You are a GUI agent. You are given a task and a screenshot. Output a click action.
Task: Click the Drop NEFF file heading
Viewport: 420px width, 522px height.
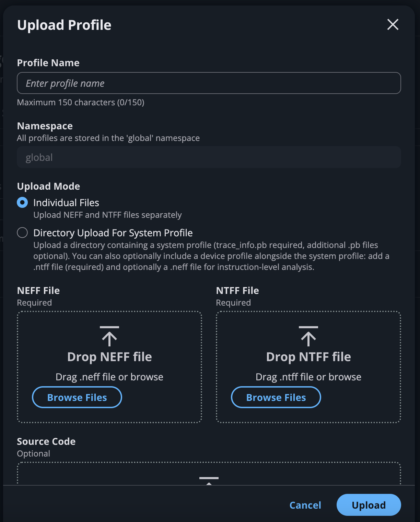(109, 357)
